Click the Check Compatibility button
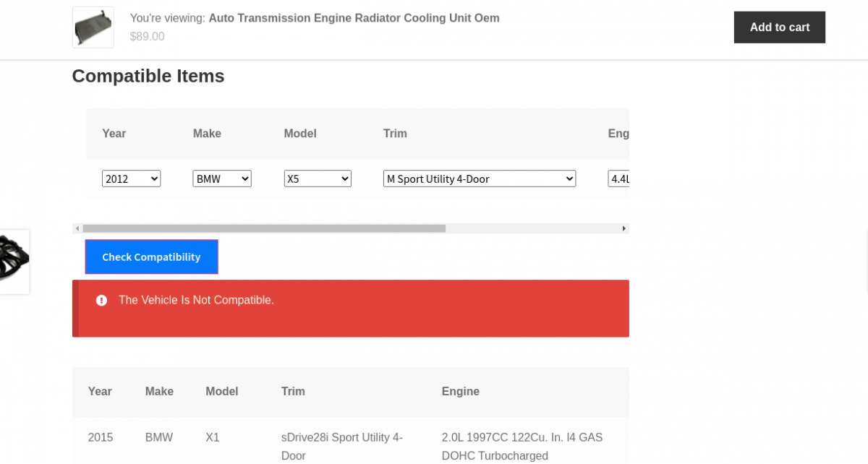Screen dimensions: 868x464 [x=151, y=257]
